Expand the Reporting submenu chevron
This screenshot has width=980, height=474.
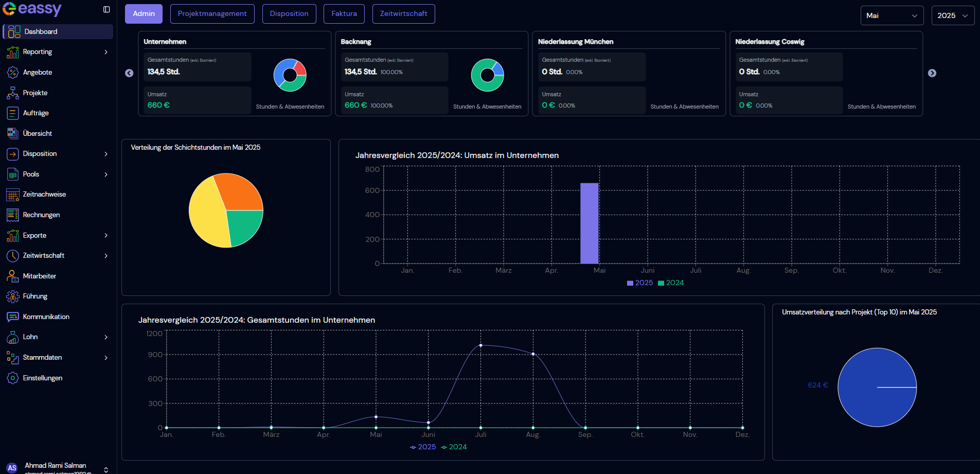pyautogui.click(x=106, y=52)
